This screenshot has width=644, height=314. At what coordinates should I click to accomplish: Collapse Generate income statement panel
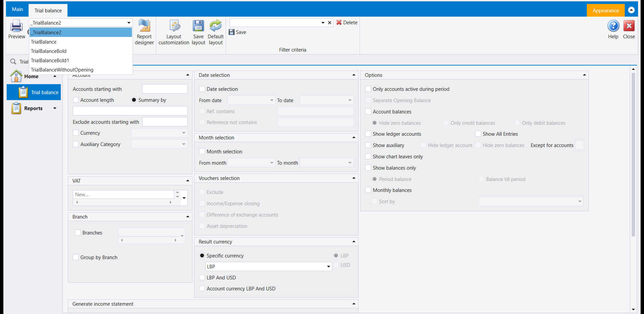(354, 304)
